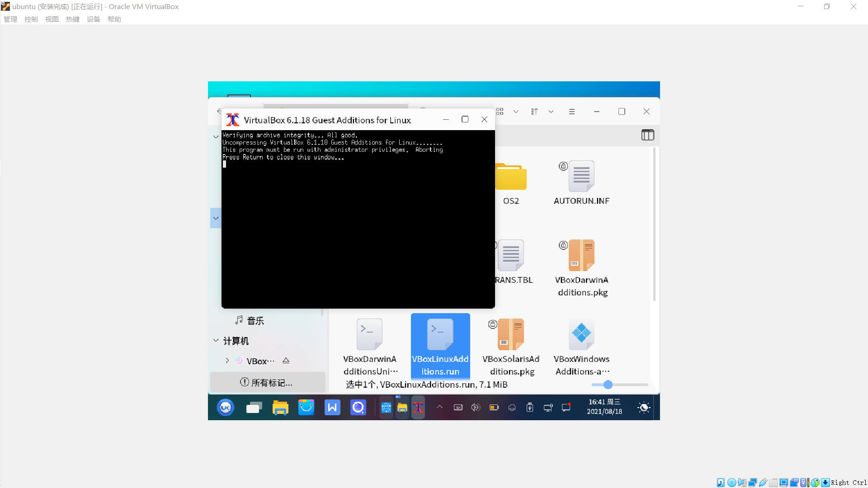Open the view mode dropdown in the toolbar

pos(516,111)
